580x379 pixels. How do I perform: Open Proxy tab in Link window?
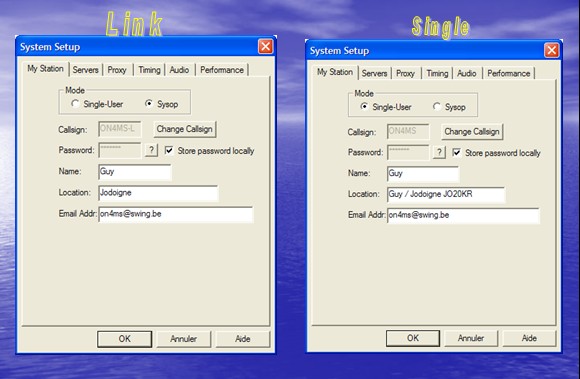(x=117, y=70)
